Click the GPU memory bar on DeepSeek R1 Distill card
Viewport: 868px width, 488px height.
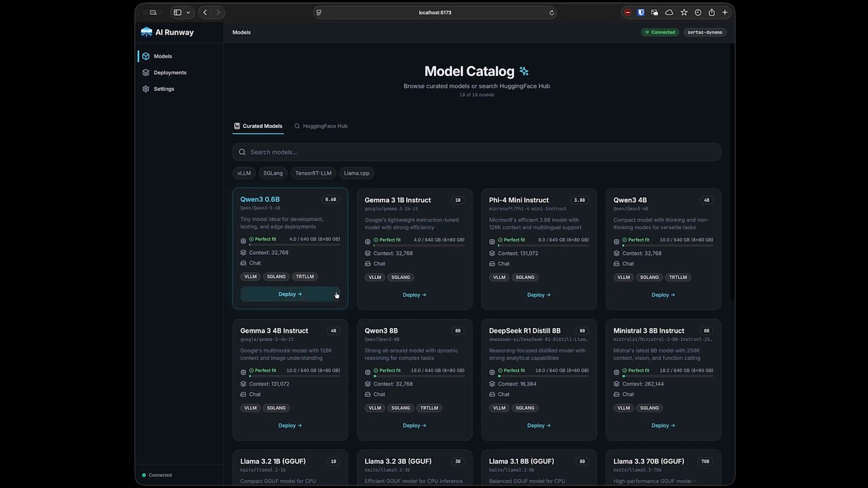(x=543, y=375)
